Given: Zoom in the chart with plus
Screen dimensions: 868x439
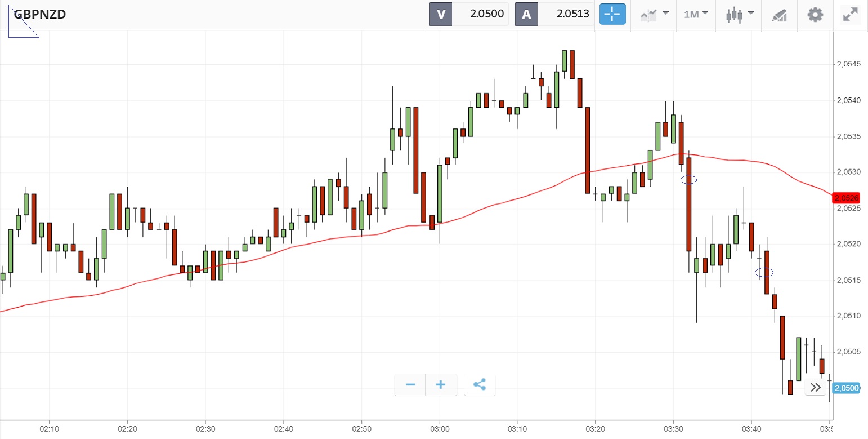Looking at the screenshot, I should (x=441, y=385).
